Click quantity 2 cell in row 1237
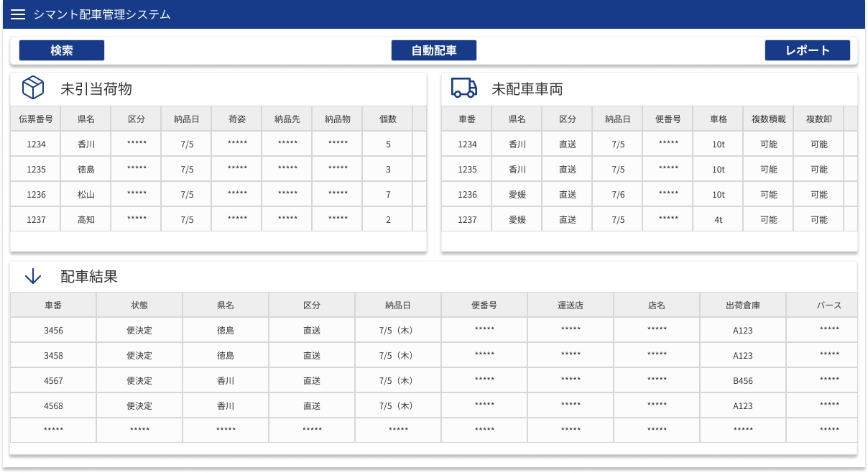This screenshot has width=868, height=473. tap(388, 219)
